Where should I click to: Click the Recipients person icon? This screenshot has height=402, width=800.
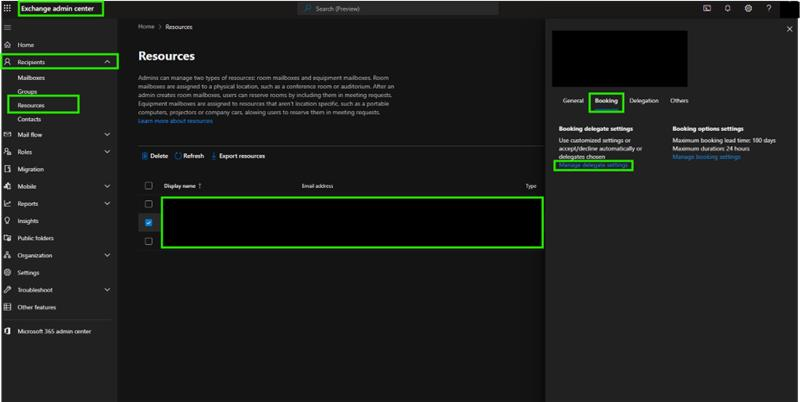(7, 62)
